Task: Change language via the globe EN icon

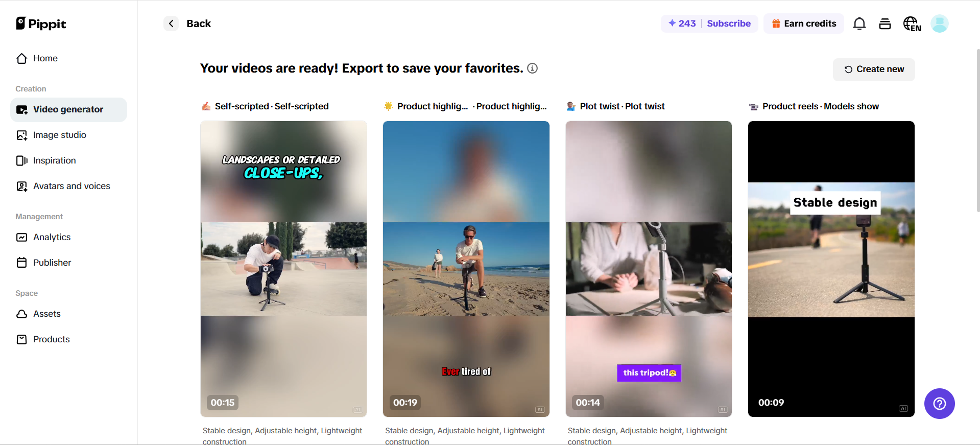Action: (x=912, y=24)
